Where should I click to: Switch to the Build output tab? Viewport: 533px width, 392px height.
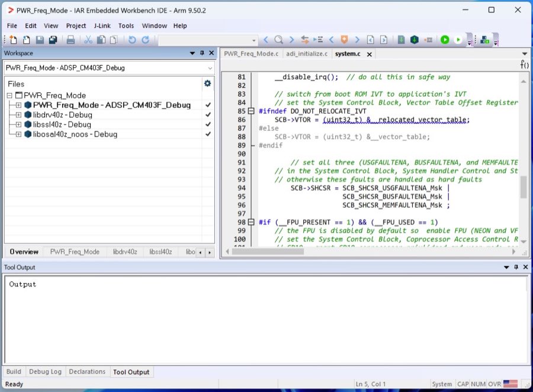pos(14,372)
